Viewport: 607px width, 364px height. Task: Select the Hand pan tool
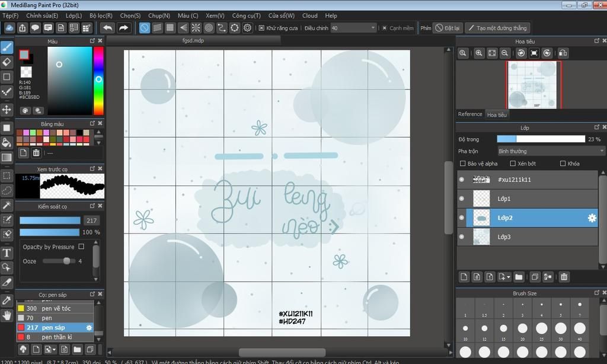[7, 315]
